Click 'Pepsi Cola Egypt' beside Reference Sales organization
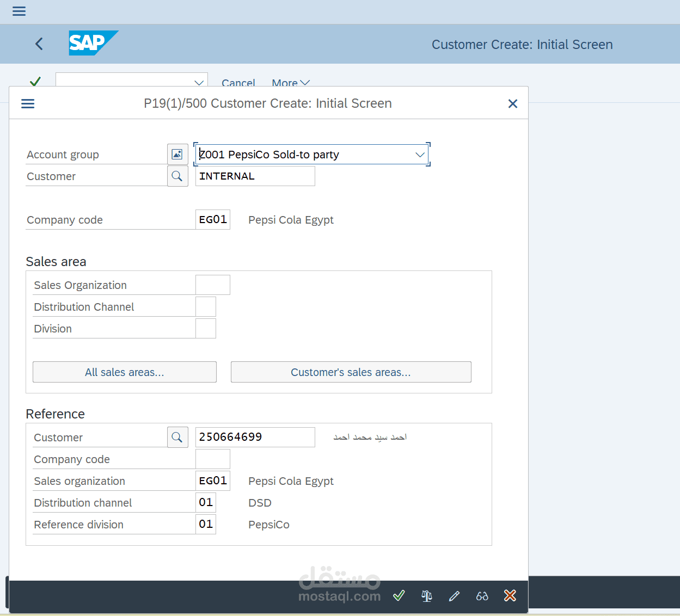The width and height of the screenshot is (680, 616). click(291, 481)
